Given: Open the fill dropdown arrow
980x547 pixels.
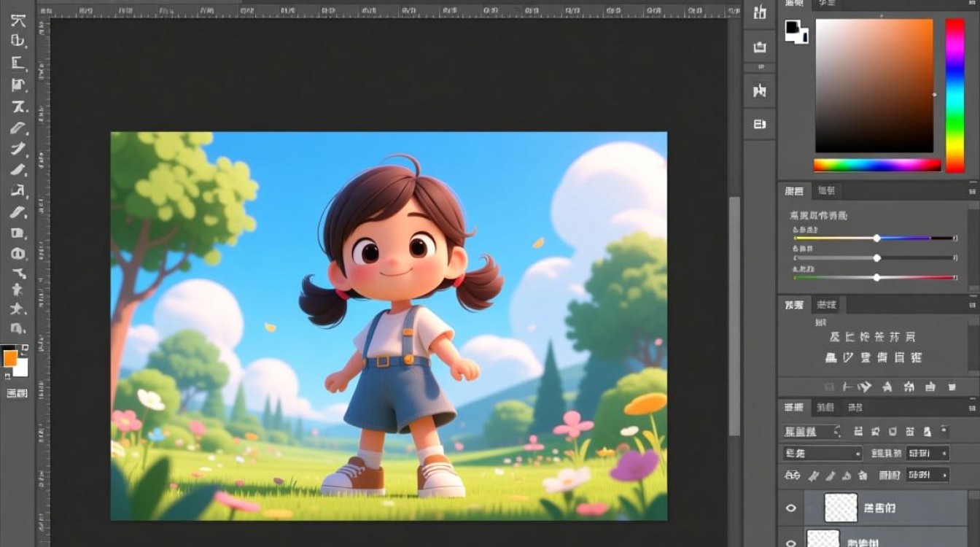Looking at the screenshot, I should pos(945,476).
